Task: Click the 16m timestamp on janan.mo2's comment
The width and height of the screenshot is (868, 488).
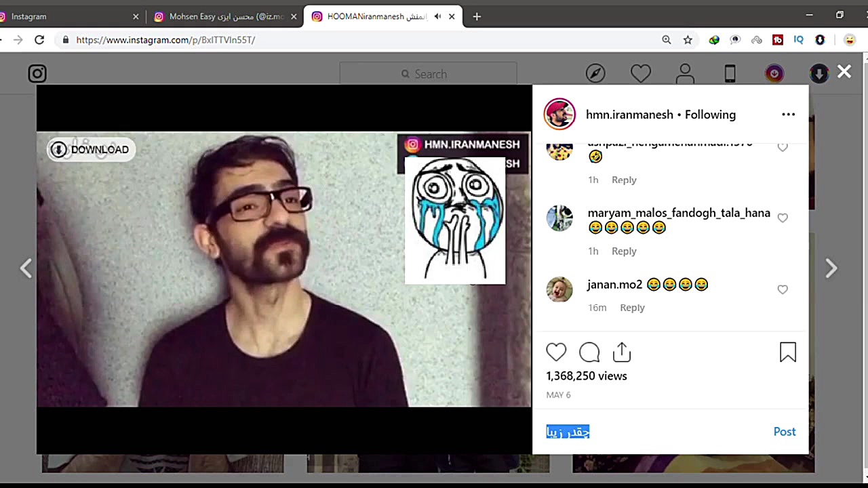Action: tap(597, 308)
